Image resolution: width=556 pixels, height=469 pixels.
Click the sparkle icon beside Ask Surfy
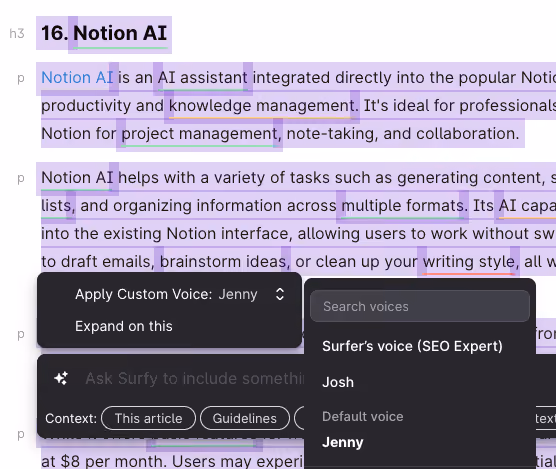(61, 378)
